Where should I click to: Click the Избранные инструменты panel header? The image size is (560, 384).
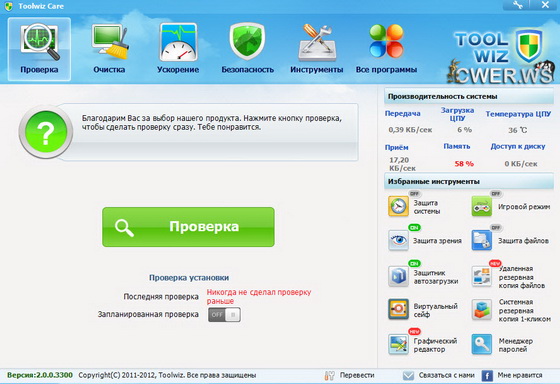click(x=469, y=181)
